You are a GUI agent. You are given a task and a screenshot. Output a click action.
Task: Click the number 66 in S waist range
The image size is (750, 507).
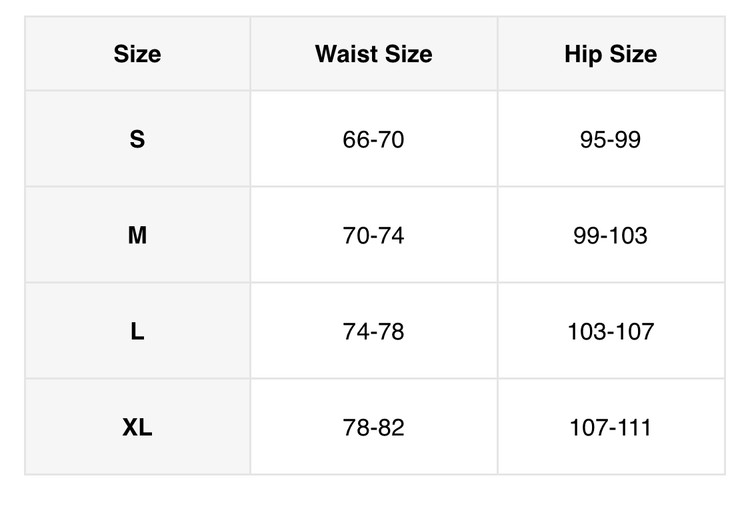pos(355,140)
